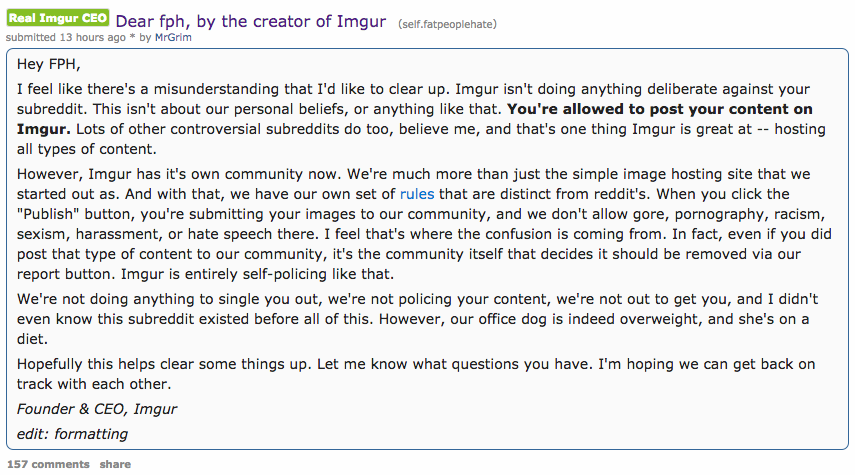Click the self.fatpeoplehate domain label
The image size is (855, 475).
(446, 23)
